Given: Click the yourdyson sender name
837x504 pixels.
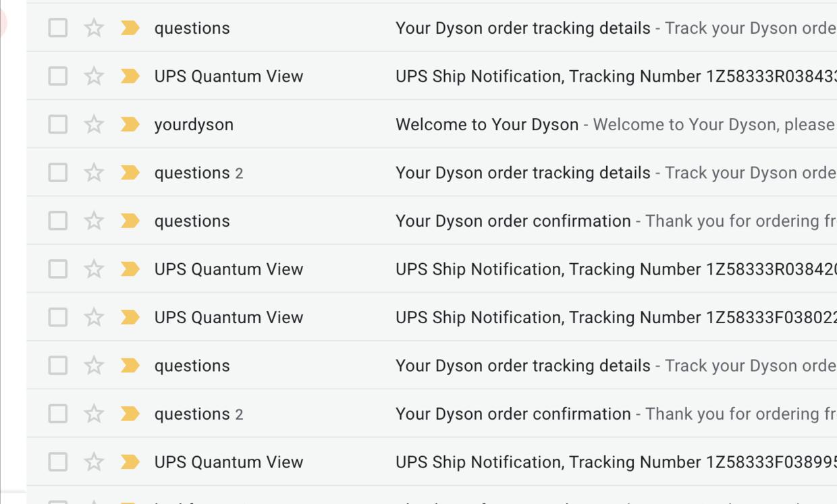Looking at the screenshot, I should pos(194,125).
